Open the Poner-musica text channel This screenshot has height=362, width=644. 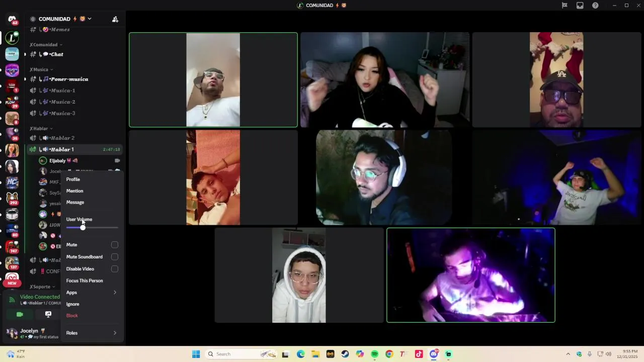74,79
